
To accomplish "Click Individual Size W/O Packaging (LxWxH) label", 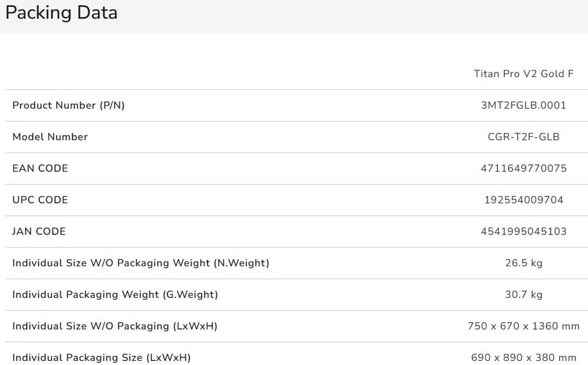I will point(115,326).
